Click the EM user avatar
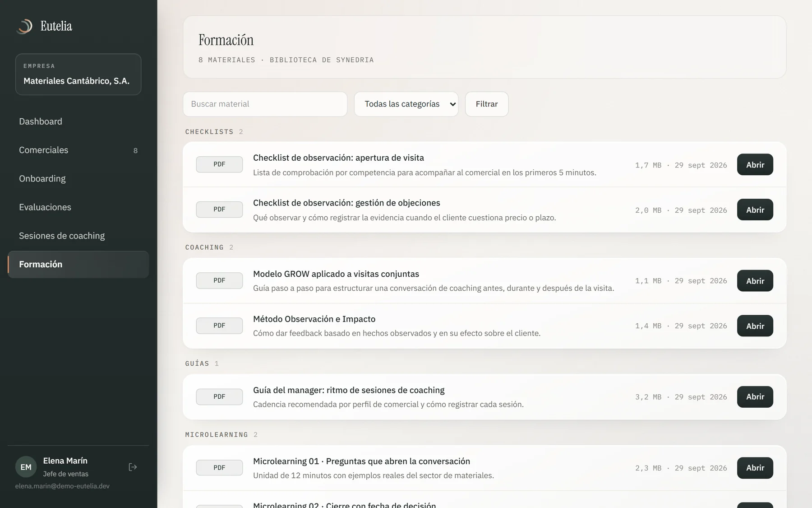Image resolution: width=812 pixels, height=508 pixels. click(x=26, y=467)
